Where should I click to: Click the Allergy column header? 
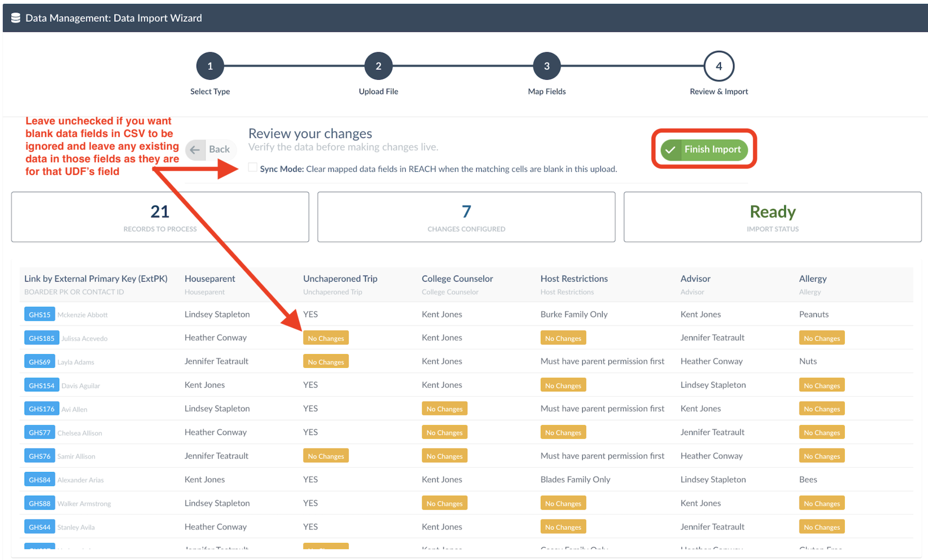(x=812, y=278)
